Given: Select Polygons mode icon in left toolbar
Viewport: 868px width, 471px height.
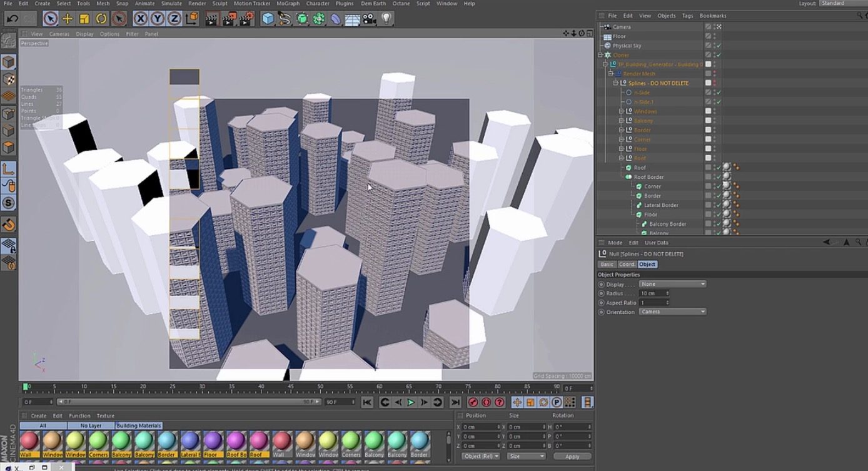Looking at the screenshot, I should (8, 148).
